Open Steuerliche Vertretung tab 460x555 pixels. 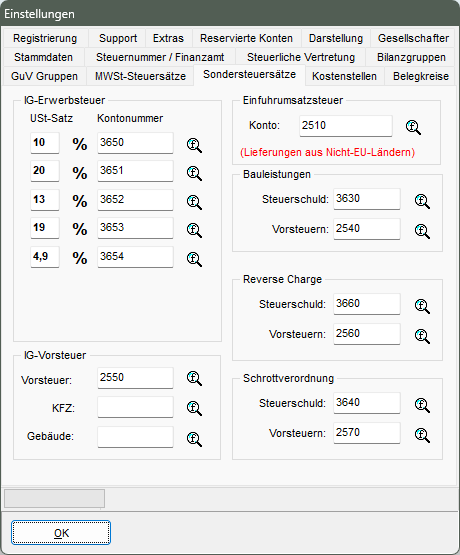[301, 57]
